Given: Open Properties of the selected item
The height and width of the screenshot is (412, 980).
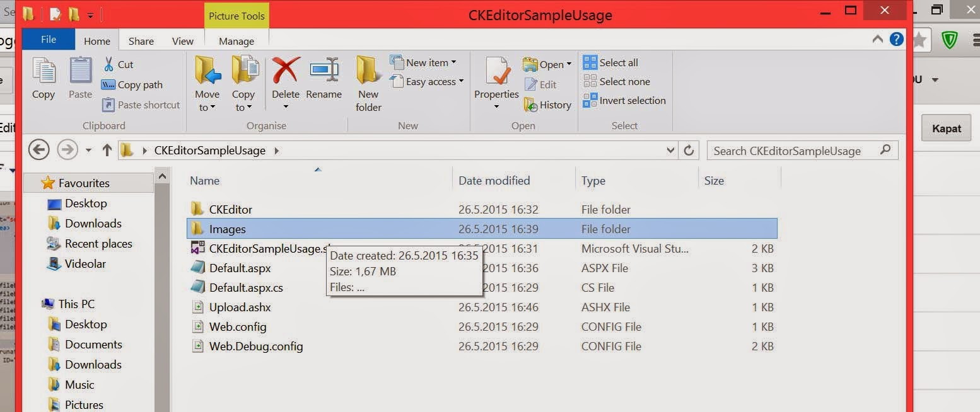Looking at the screenshot, I should coord(496,83).
